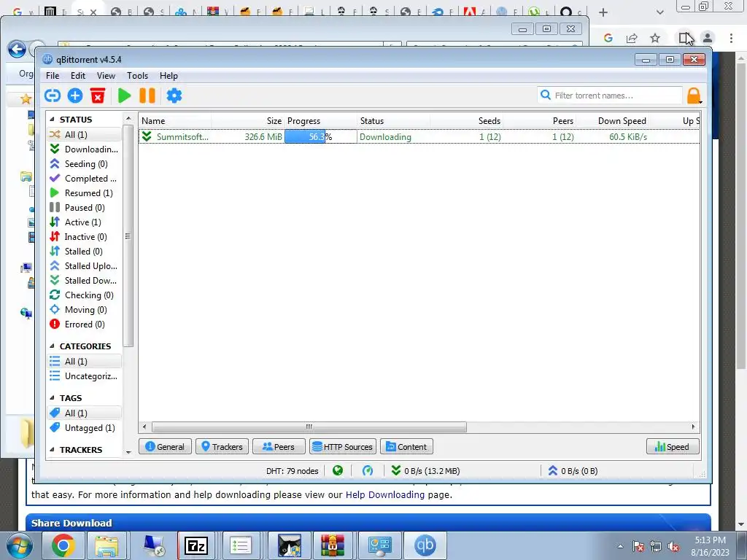
Task: Sort by the Down Speed column header
Action: (x=613, y=121)
